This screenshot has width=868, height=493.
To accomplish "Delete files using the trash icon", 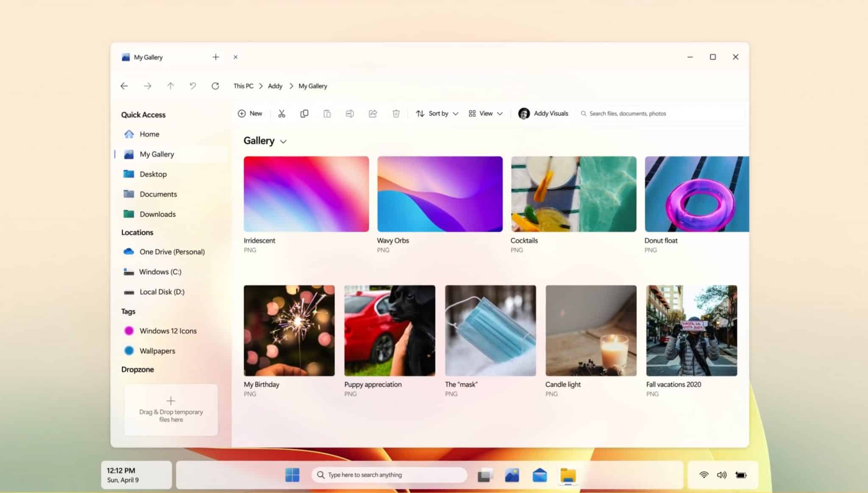I will coord(396,113).
